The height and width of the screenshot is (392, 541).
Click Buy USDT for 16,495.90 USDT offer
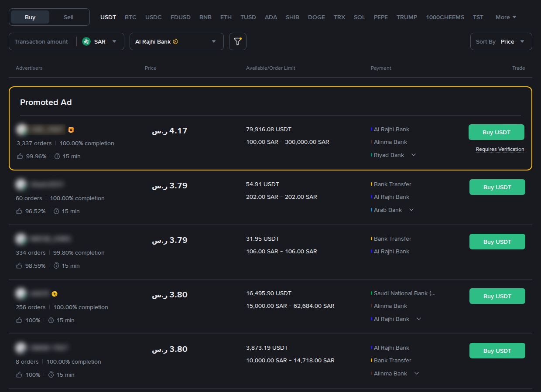click(x=497, y=296)
